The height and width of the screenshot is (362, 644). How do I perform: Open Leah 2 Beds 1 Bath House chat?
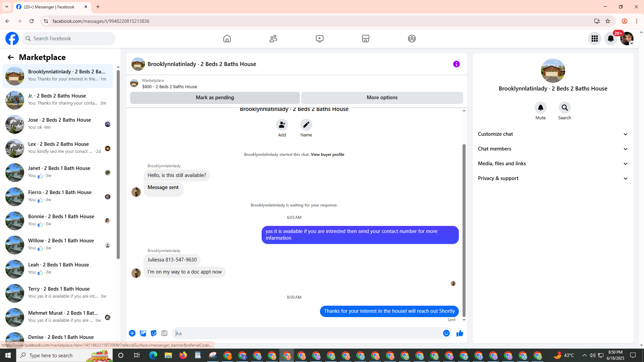pos(58,268)
